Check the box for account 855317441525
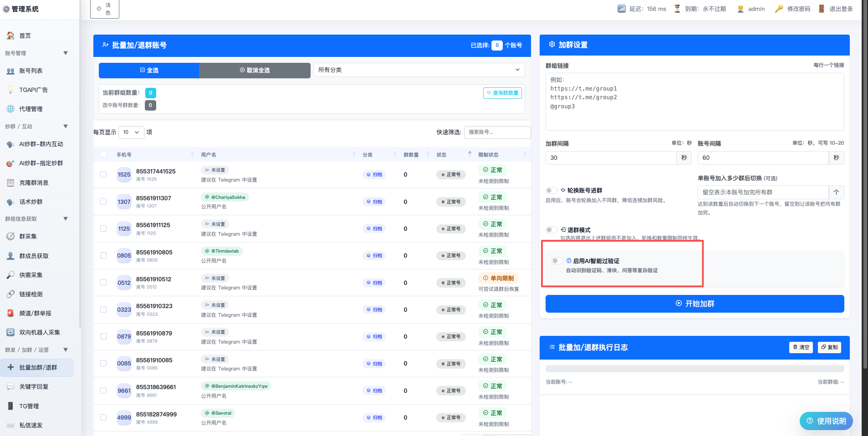This screenshot has width=868, height=436. pyautogui.click(x=103, y=174)
